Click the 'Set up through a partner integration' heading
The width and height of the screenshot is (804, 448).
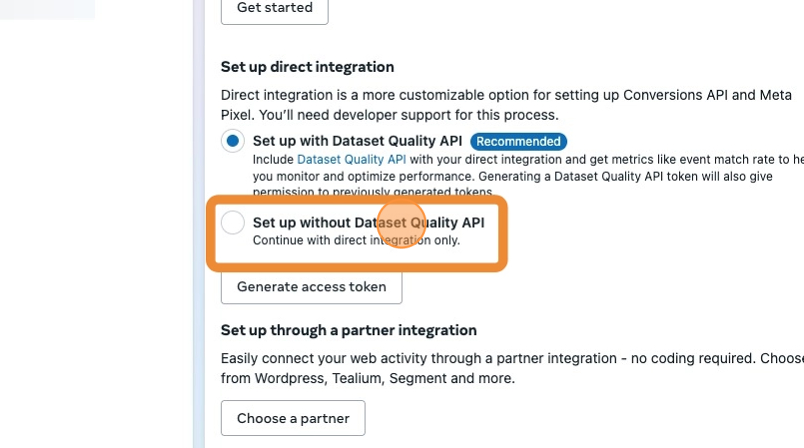[348, 330]
